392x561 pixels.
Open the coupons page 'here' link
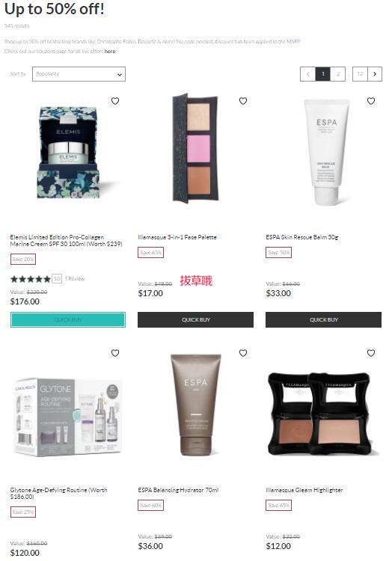coord(110,51)
